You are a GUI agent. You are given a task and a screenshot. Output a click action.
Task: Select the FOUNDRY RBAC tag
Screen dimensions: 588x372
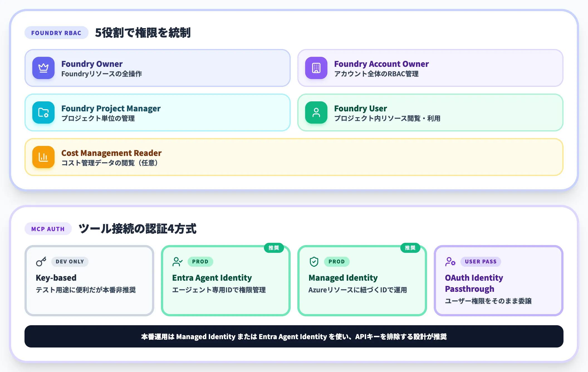point(56,33)
